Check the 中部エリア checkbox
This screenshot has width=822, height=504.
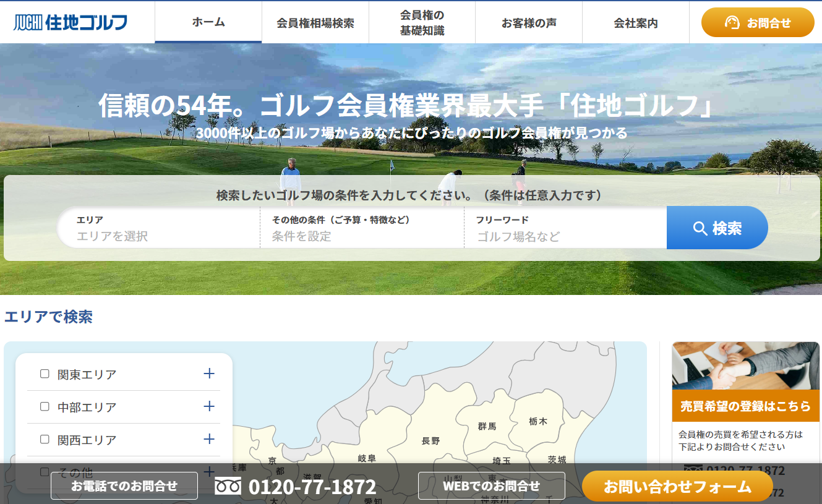[45, 406]
